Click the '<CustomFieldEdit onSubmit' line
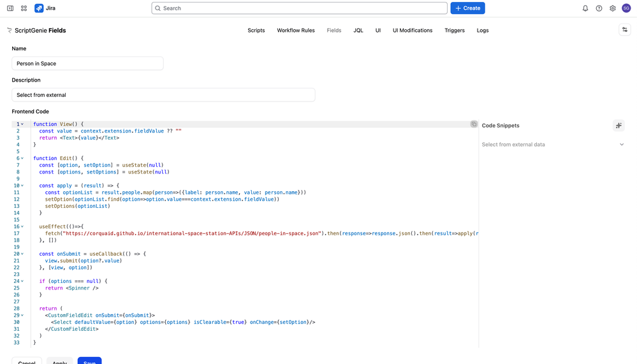 (100, 316)
